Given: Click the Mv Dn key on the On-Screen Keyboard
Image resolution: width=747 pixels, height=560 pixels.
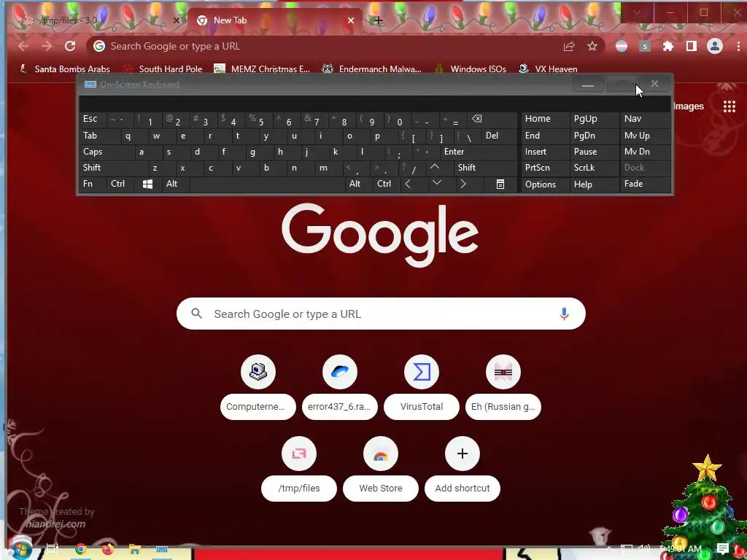Looking at the screenshot, I should pyautogui.click(x=645, y=152).
